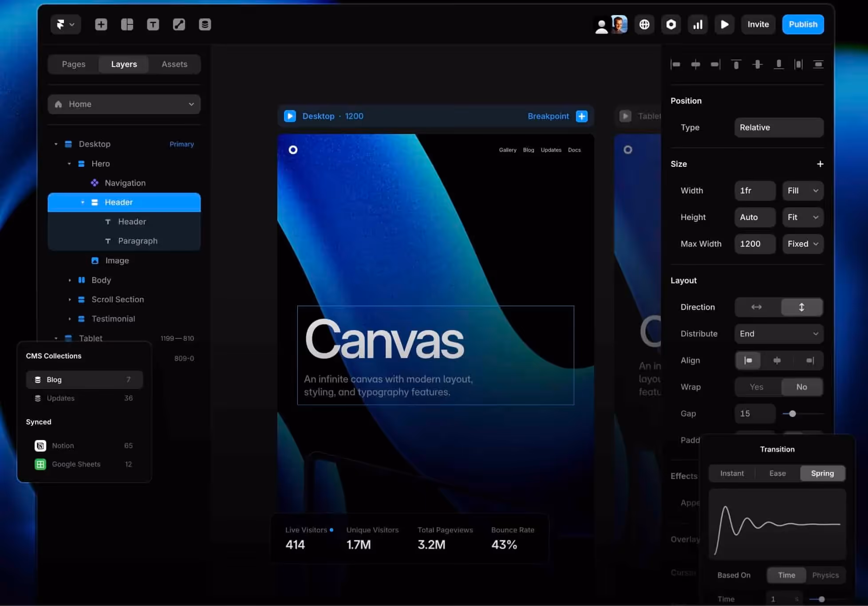This screenshot has width=868, height=606.
Task: Choose Physics under Based On
Action: pyautogui.click(x=826, y=575)
